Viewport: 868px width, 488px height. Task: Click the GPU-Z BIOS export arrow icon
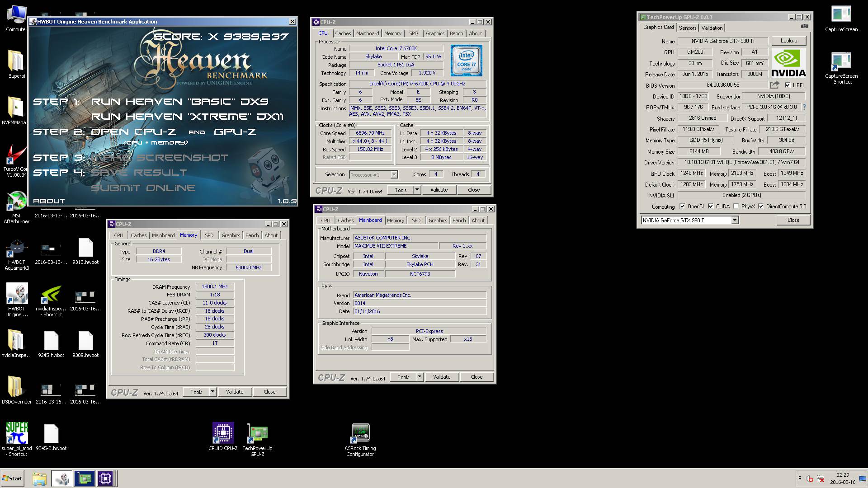pos(775,85)
